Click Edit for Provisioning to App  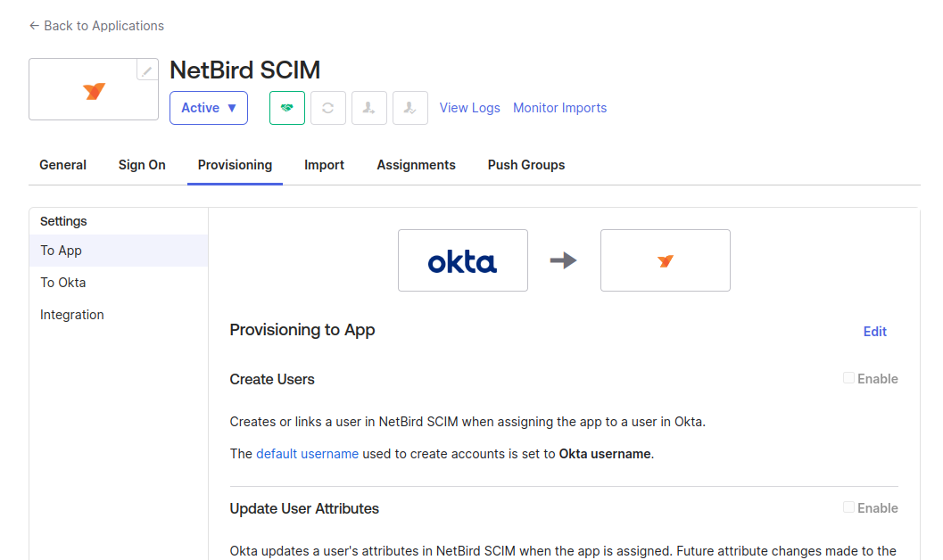point(874,332)
